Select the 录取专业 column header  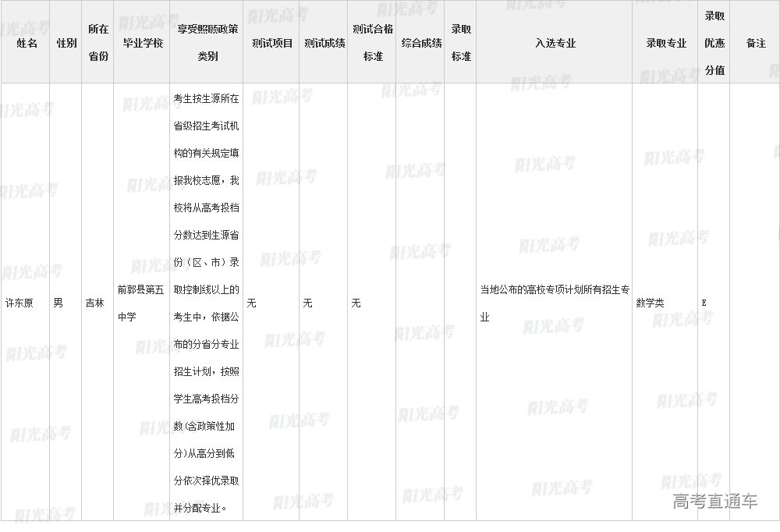click(x=665, y=43)
